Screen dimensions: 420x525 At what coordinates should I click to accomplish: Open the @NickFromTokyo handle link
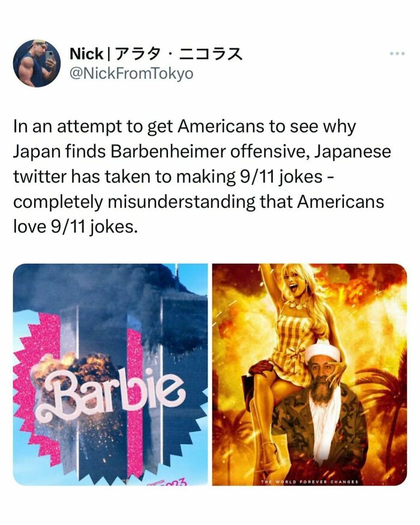point(131,73)
